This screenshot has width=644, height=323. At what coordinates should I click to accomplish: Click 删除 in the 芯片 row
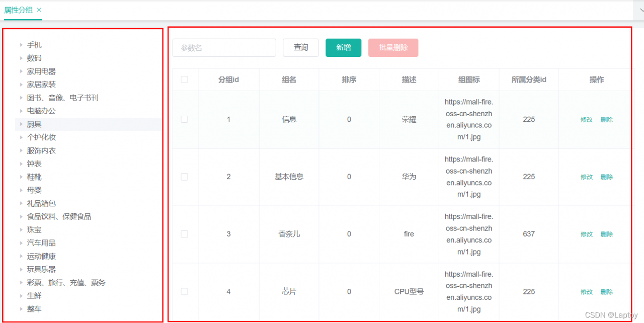point(607,292)
